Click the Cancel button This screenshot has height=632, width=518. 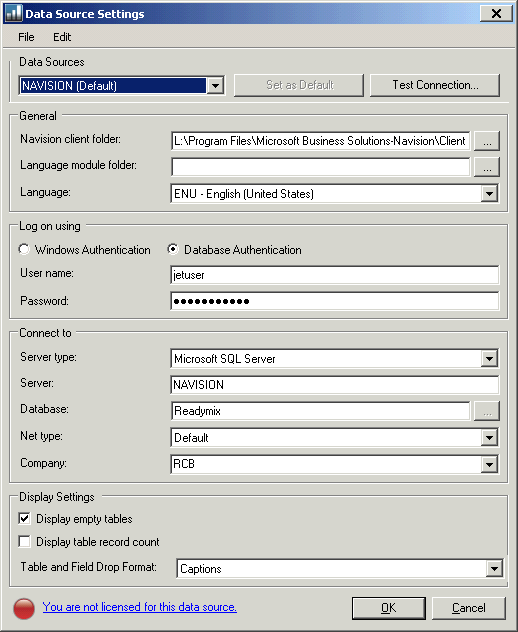468,608
